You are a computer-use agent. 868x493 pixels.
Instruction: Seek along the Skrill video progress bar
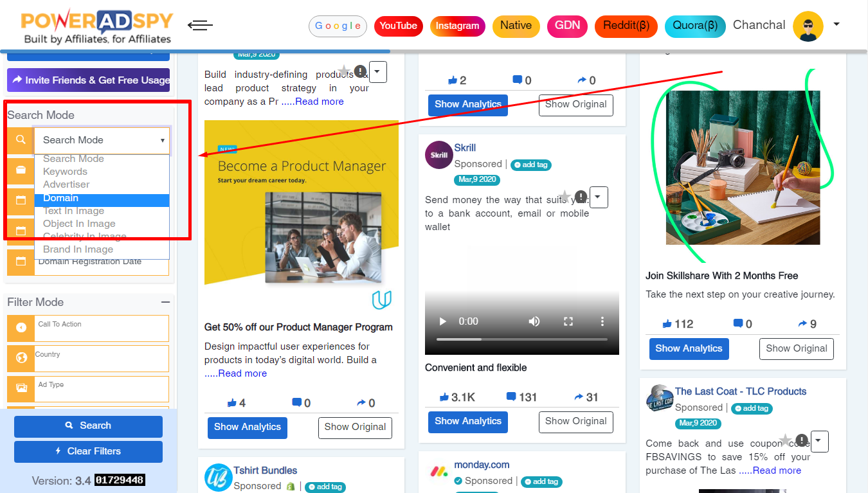click(x=522, y=339)
